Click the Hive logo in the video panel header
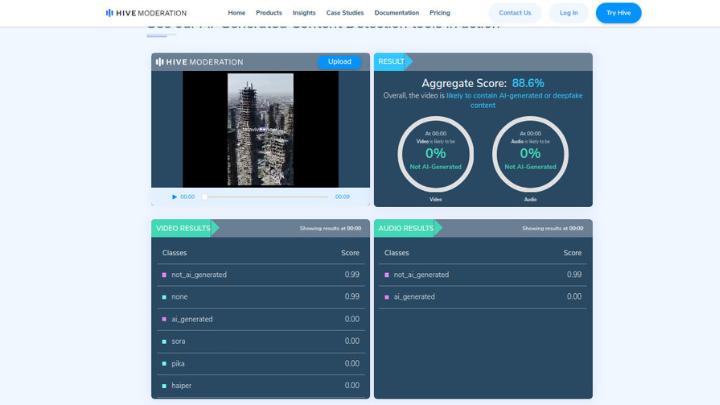This screenshot has height=405, width=720. [x=199, y=62]
